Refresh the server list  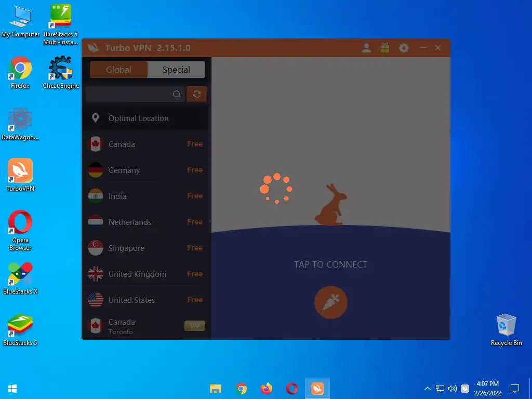[197, 94]
